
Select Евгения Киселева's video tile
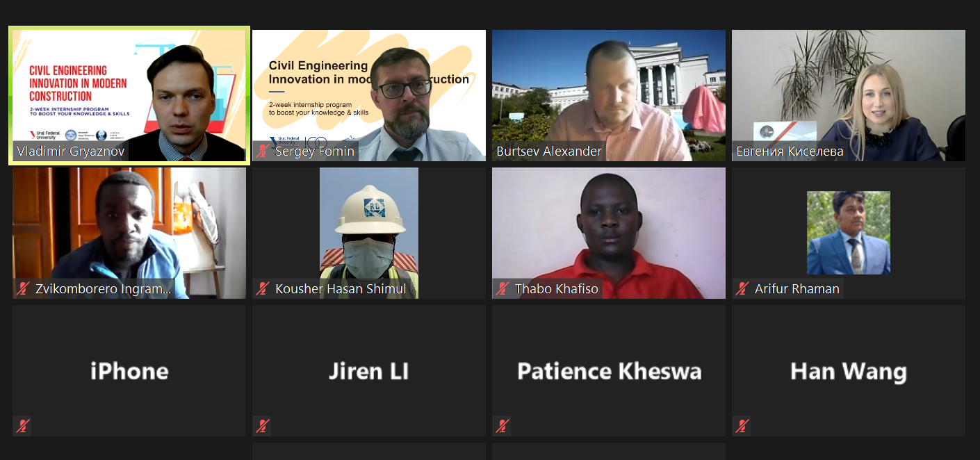click(849, 95)
